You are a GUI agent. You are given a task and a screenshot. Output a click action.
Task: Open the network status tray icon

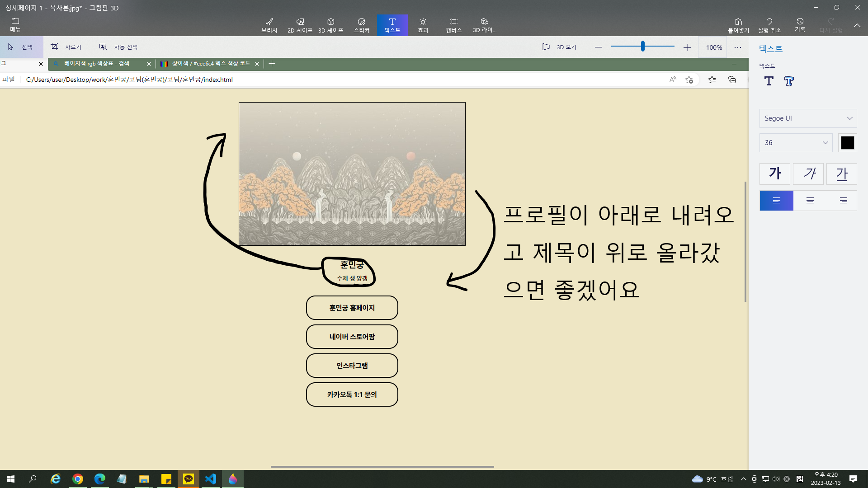click(x=765, y=479)
